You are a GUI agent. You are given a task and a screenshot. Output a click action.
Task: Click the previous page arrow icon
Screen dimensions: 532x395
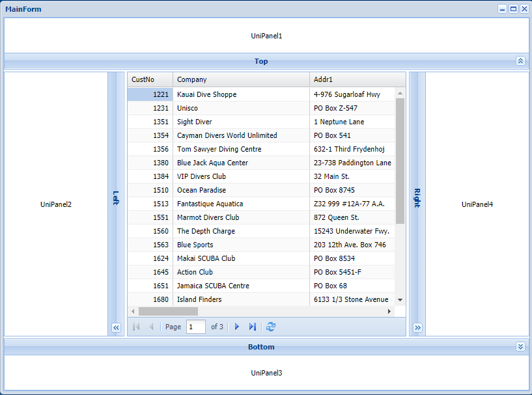151,327
